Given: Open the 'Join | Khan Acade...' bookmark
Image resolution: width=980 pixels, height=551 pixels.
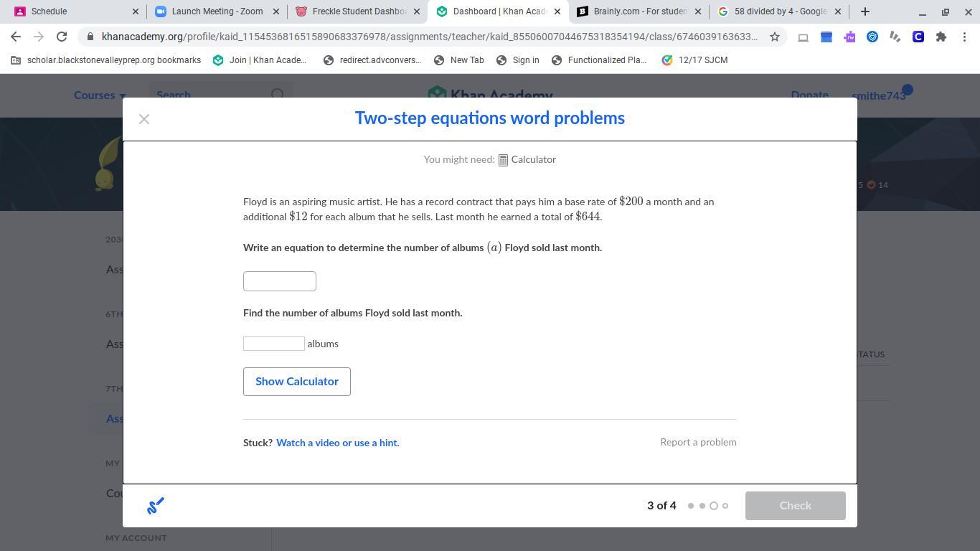Looking at the screenshot, I should click(260, 60).
